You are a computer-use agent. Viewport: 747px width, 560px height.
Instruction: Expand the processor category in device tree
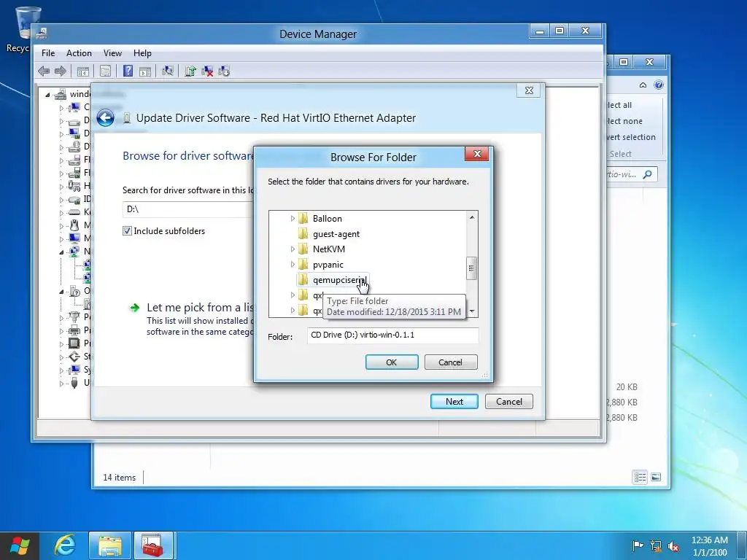click(x=61, y=343)
